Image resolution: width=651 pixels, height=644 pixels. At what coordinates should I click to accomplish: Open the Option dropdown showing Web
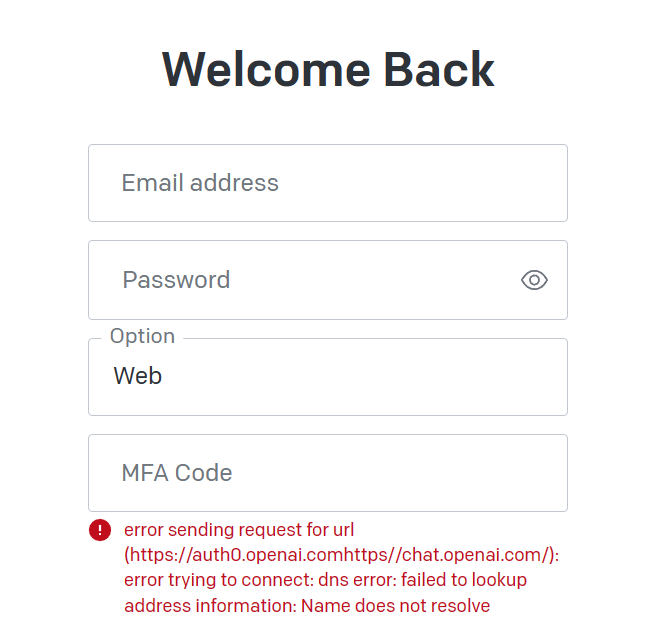point(328,377)
